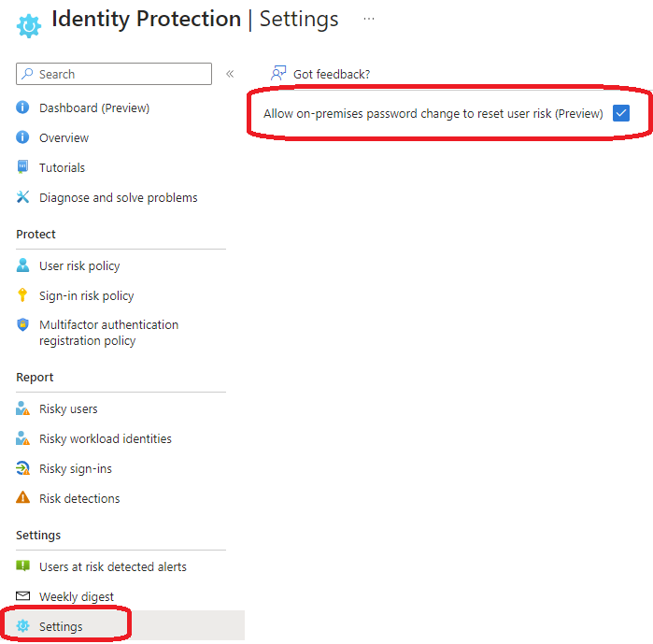653x644 pixels.
Task: Click the Risk detections warning triangle icon
Action: point(23,499)
